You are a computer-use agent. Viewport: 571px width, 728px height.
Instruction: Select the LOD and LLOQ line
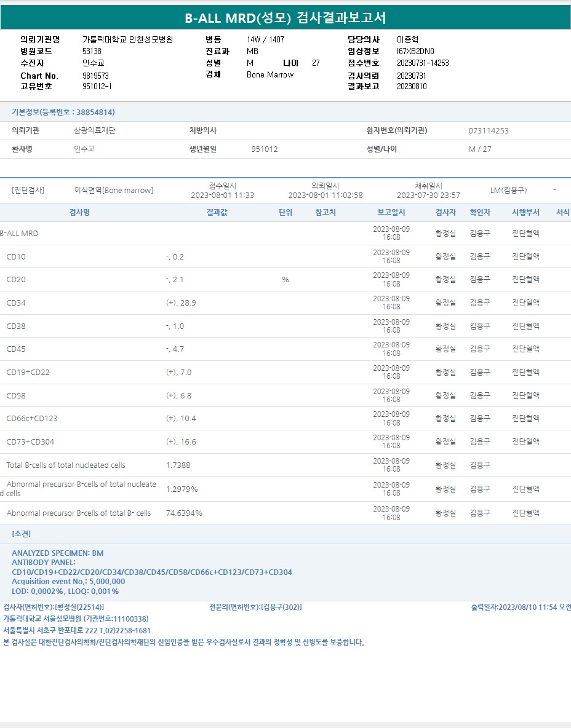point(65,591)
